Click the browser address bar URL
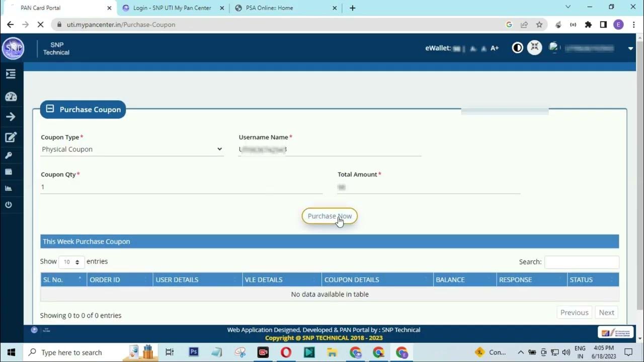This screenshot has width=644, height=362. point(121,25)
